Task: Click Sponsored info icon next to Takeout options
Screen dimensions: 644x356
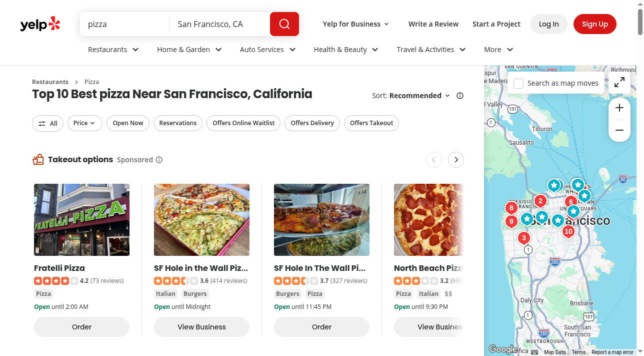Action: [x=159, y=160]
